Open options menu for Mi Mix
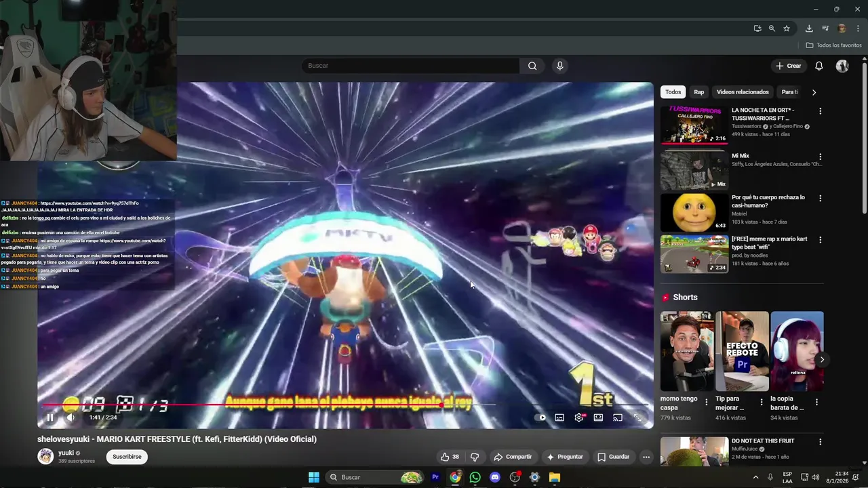Image resolution: width=868 pixels, height=488 pixels. [820, 157]
